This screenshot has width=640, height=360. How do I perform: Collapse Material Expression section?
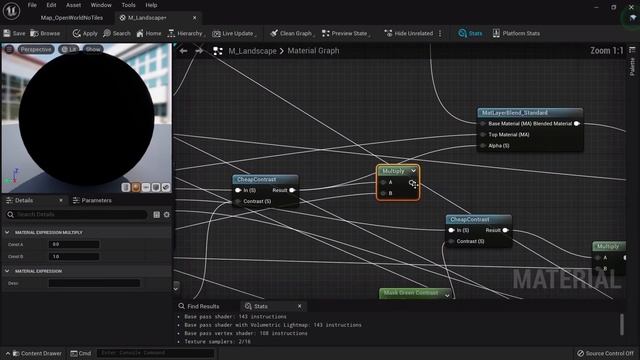(x=7, y=271)
